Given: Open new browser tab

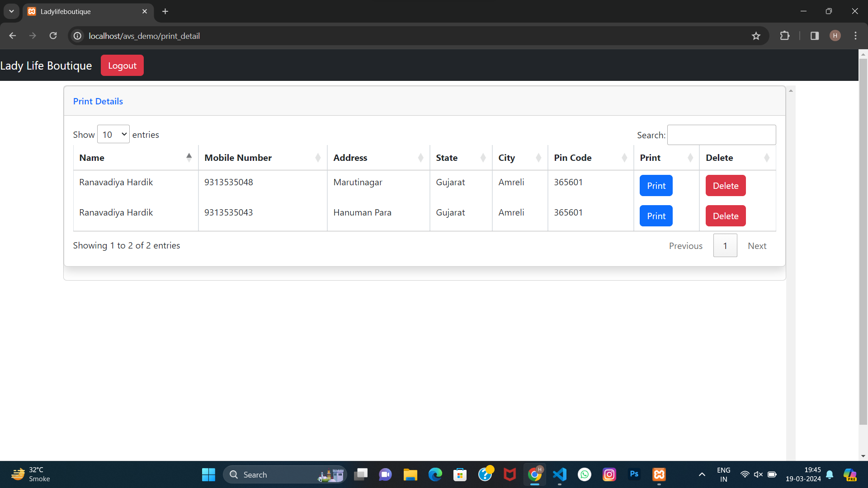Looking at the screenshot, I should (x=165, y=11).
